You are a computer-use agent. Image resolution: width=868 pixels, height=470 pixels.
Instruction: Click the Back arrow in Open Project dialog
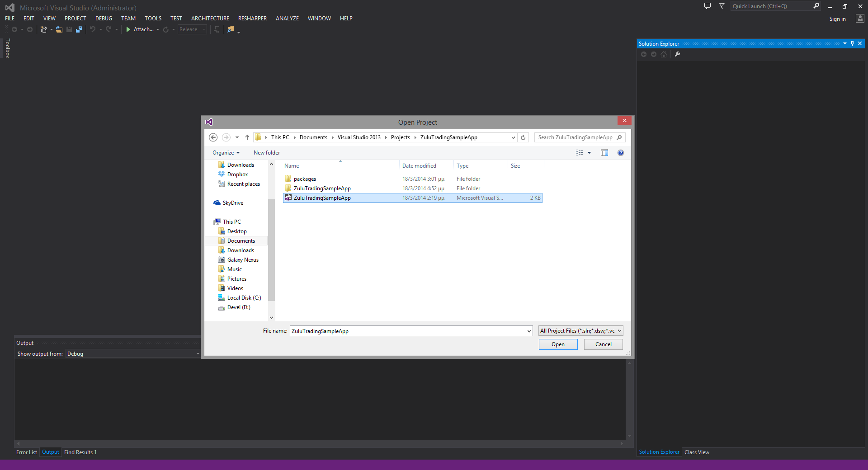(x=213, y=137)
